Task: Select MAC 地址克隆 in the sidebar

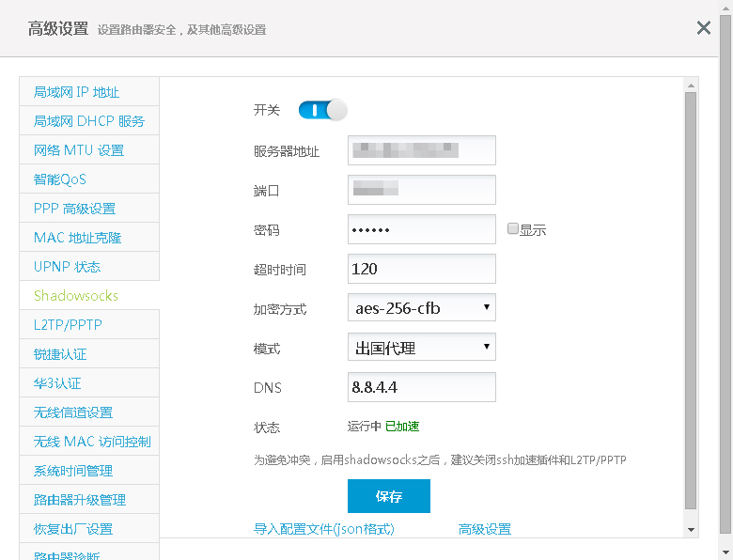Action: pos(89,238)
